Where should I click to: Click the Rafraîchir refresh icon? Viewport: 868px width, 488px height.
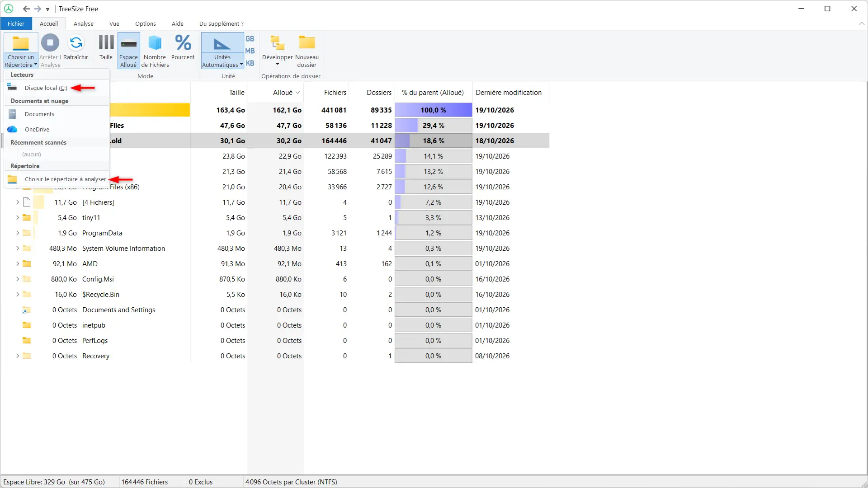76,43
